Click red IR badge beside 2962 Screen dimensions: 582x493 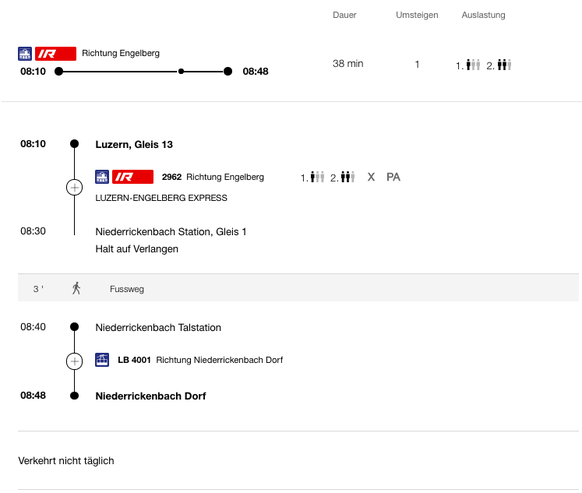133,177
